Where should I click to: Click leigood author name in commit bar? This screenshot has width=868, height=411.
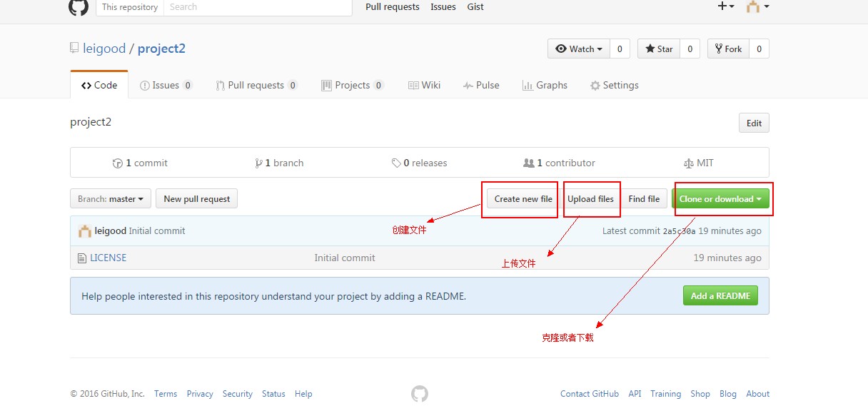[x=110, y=231]
